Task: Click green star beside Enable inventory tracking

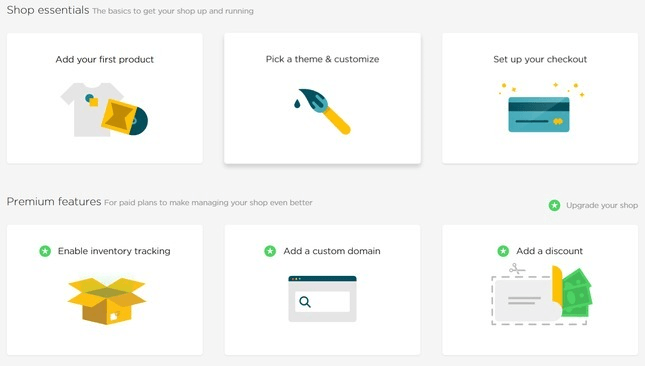Action: (45, 251)
